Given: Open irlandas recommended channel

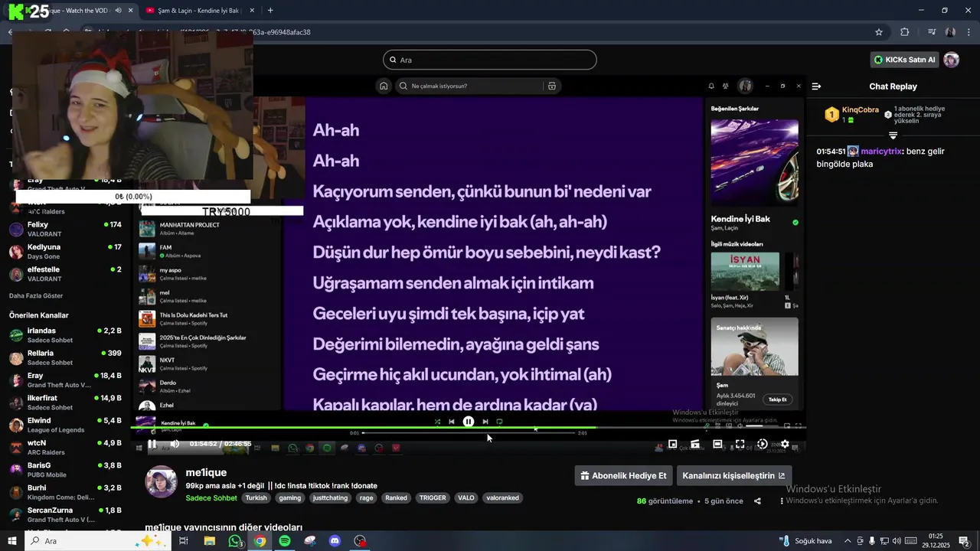Looking at the screenshot, I should click(65, 335).
